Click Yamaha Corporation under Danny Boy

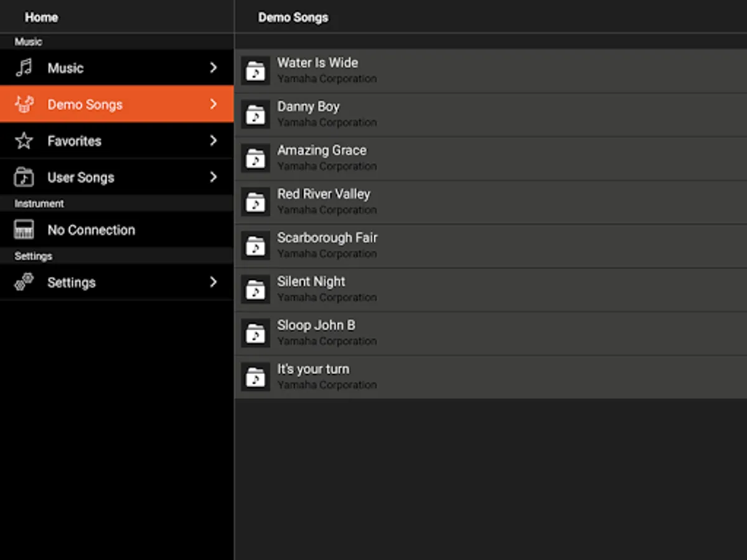click(x=327, y=123)
